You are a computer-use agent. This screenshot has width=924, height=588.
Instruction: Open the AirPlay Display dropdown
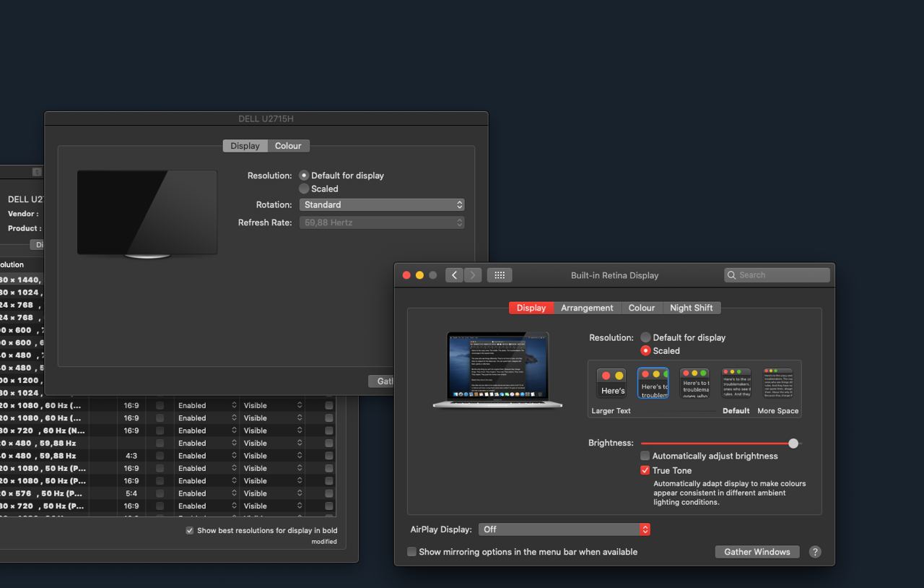[x=564, y=529]
